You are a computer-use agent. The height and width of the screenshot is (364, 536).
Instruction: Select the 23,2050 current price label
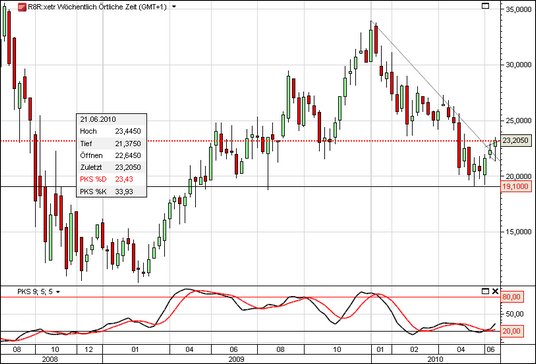click(516, 140)
